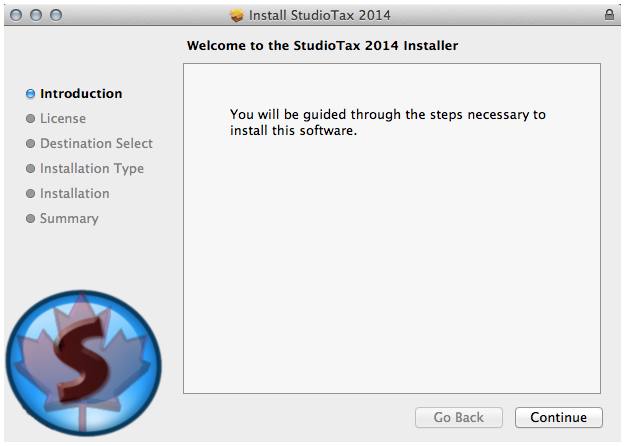
Task: Select the Destination Select step label
Action: click(x=96, y=143)
